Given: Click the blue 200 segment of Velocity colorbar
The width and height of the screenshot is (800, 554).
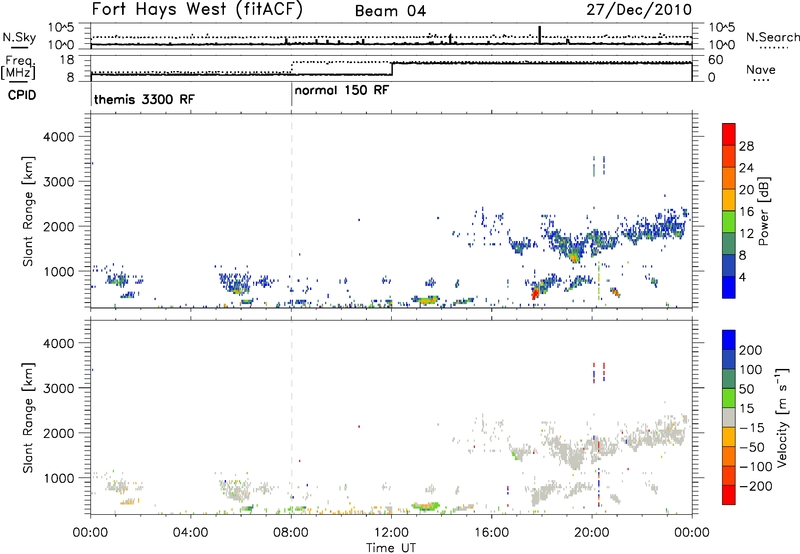Looking at the screenshot, I should pos(729,340).
